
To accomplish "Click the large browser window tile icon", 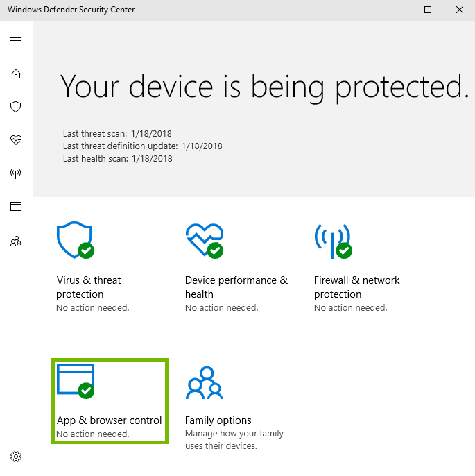I will 76,381.
